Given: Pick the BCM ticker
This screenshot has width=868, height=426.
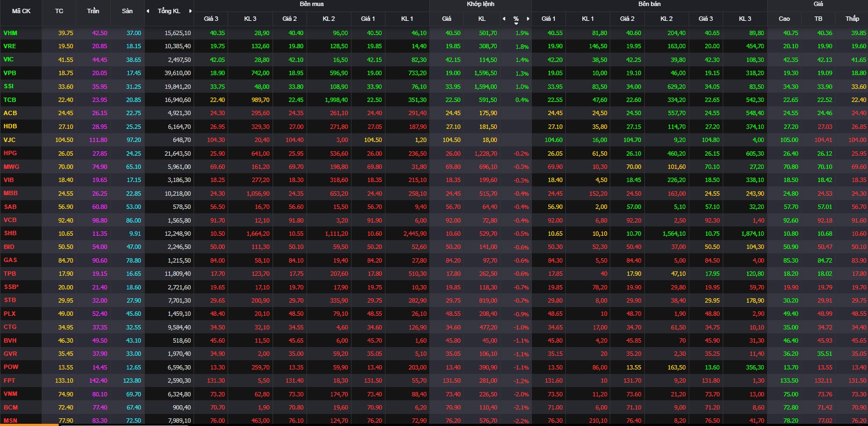Looking at the screenshot, I should tap(10, 407).
